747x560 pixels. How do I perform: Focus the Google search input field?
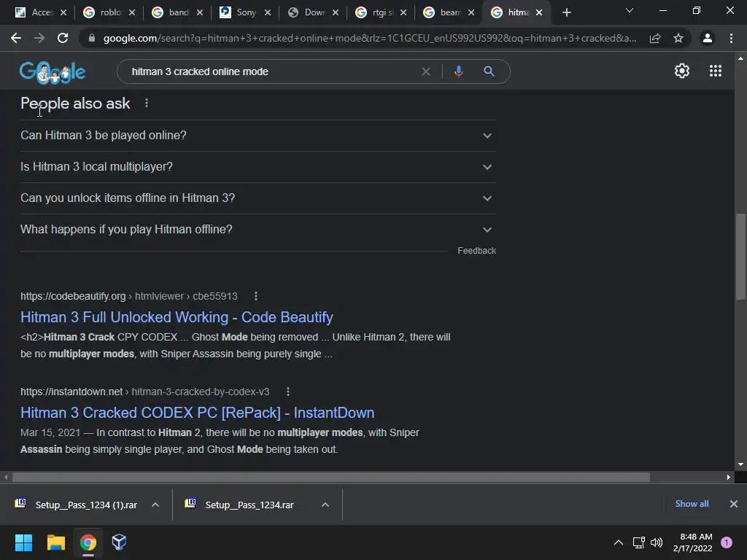coord(271,71)
